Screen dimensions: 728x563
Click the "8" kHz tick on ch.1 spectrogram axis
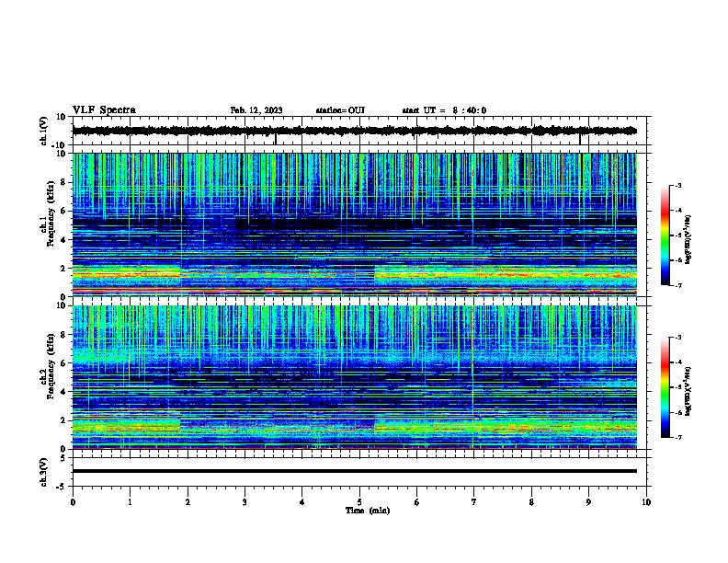click(x=63, y=182)
